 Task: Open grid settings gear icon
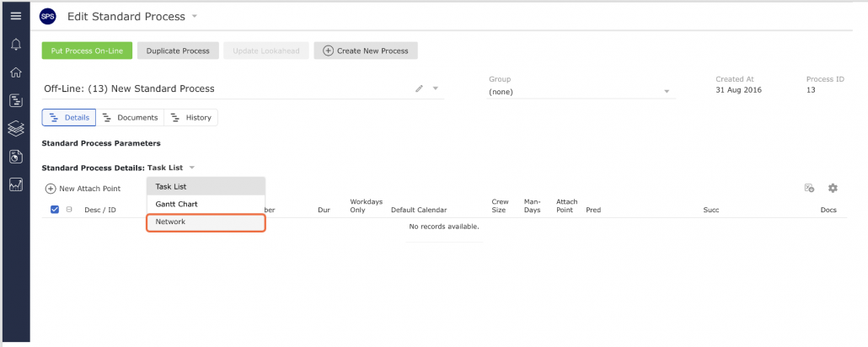click(833, 188)
